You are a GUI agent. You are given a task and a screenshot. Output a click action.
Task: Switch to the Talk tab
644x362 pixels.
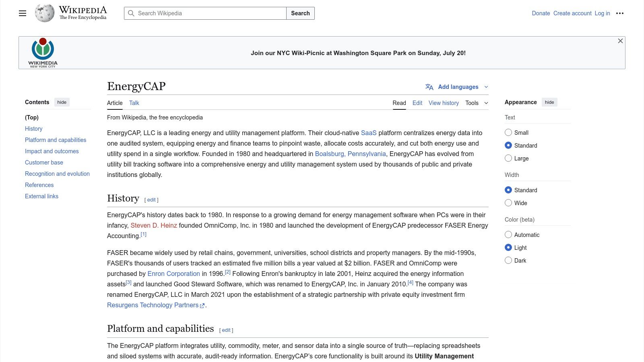tap(134, 103)
